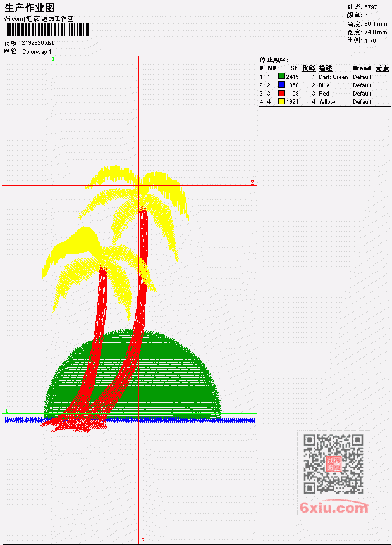Click the 'Wilcom(汇京)装饰工作室' studio name
Screen dimensions: 392x545
pos(38,19)
